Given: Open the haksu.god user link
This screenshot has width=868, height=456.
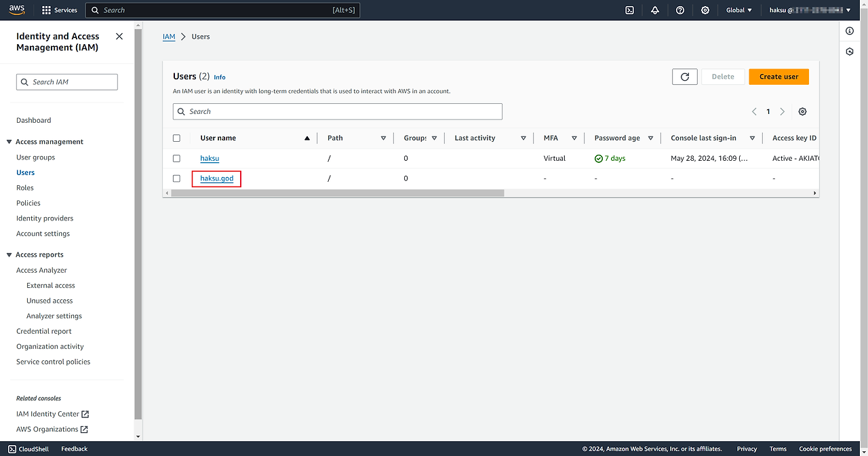Looking at the screenshot, I should pos(216,178).
